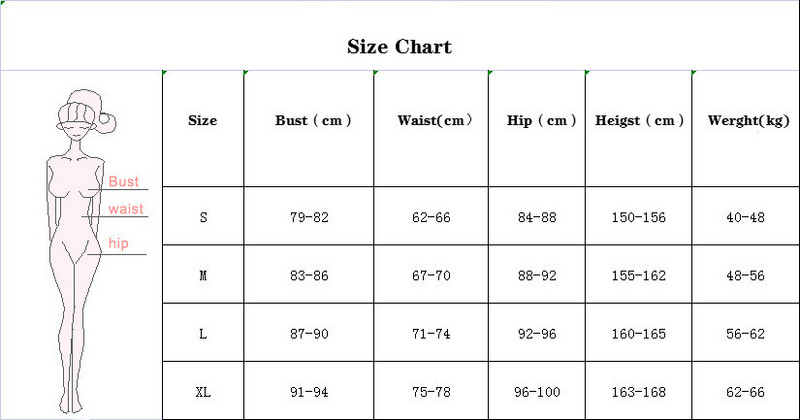Screen dimensions: 800x420
Task: Select the red hip label
Action: tap(119, 244)
